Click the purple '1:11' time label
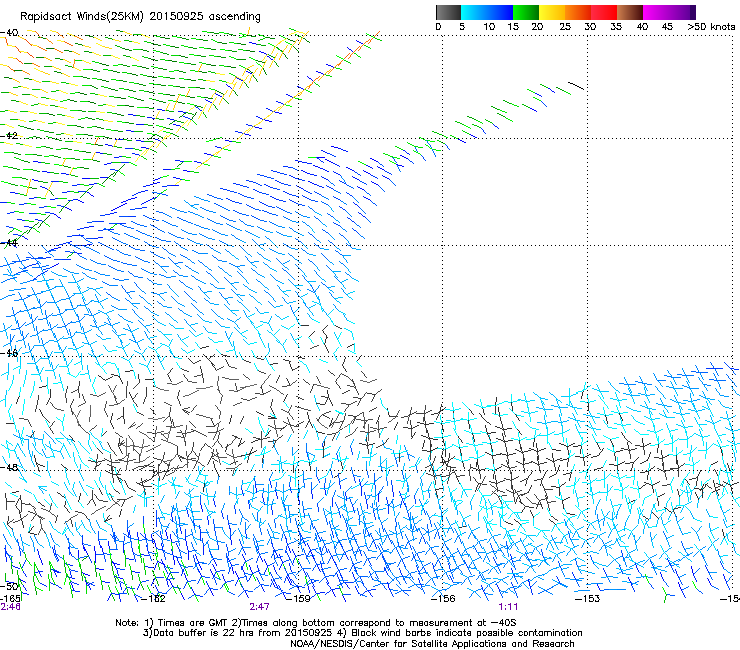This screenshot has width=740, height=650. pyautogui.click(x=508, y=607)
